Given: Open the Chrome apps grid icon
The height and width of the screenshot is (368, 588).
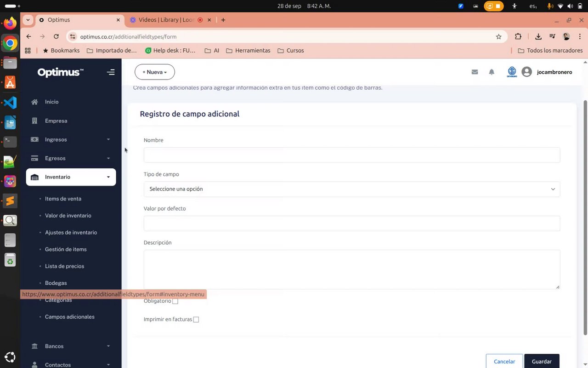Looking at the screenshot, I should coord(28,51).
